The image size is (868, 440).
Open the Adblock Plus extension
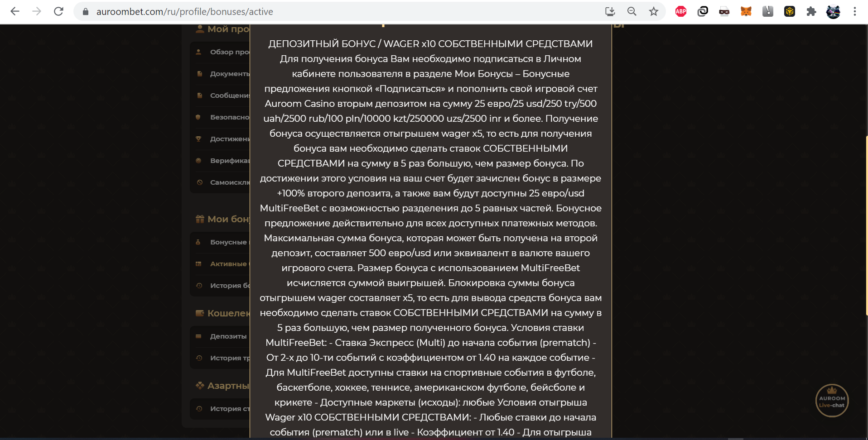tap(681, 12)
